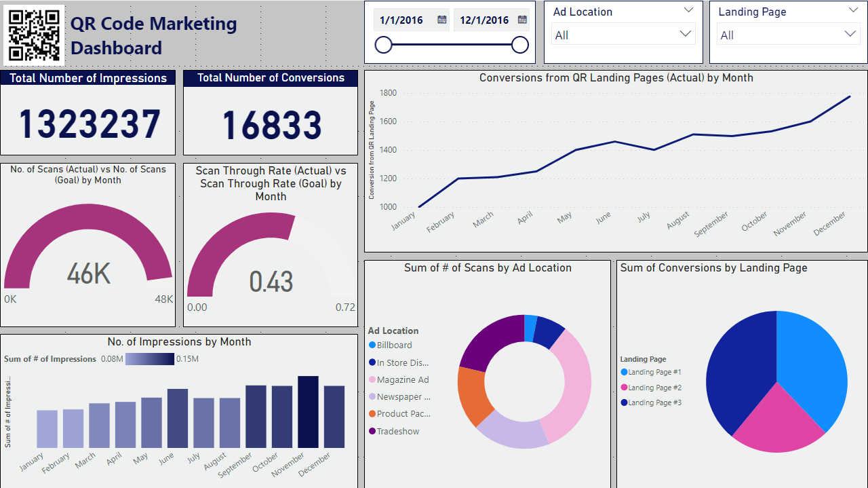This screenshot has width=868, height=488.
Task: Click the 1/1/2016 start date field
Action: [x=401, y=20]
